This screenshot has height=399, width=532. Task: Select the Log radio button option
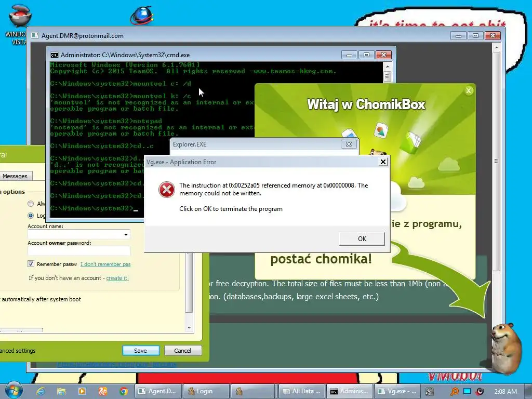(x=31, y=216)
